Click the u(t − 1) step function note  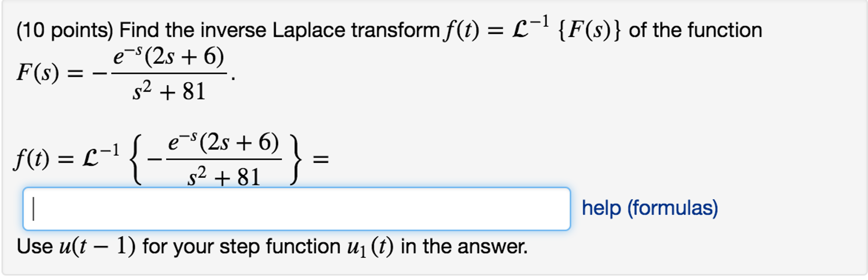(98, 247)
